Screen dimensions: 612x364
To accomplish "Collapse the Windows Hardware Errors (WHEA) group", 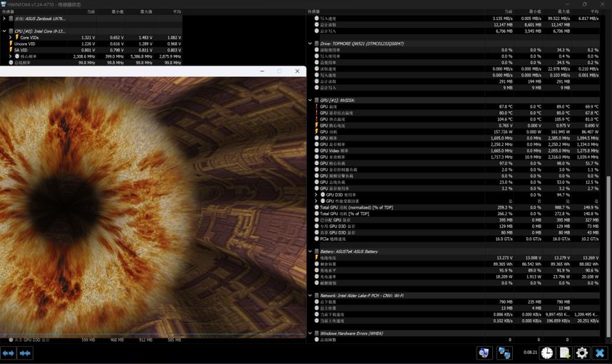I will coord(311,333).
